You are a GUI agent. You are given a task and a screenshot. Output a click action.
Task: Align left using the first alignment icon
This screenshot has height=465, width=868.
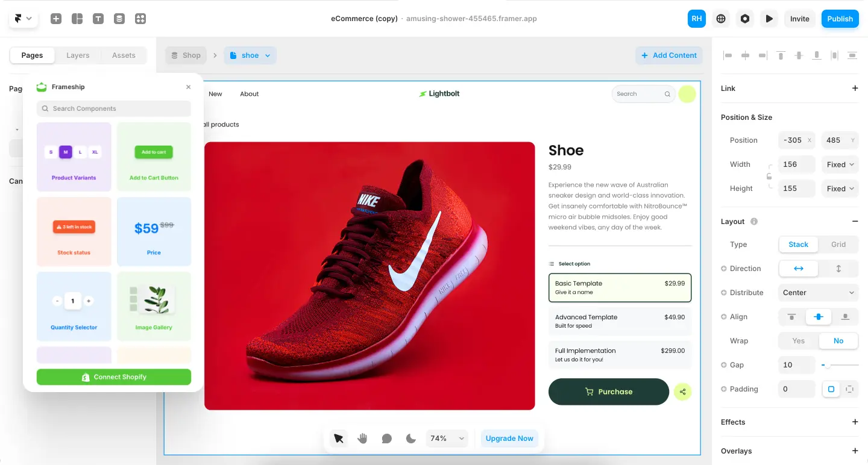pos(728,55)
